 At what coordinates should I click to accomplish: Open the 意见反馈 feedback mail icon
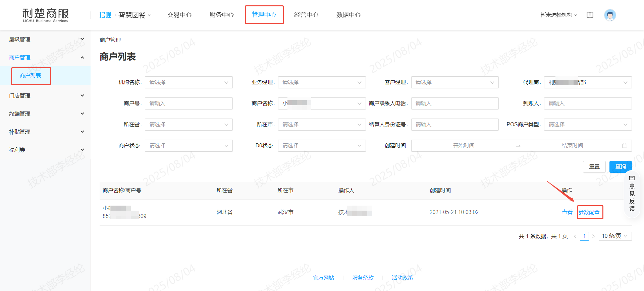pyautogui.click(x=632, y=178)
